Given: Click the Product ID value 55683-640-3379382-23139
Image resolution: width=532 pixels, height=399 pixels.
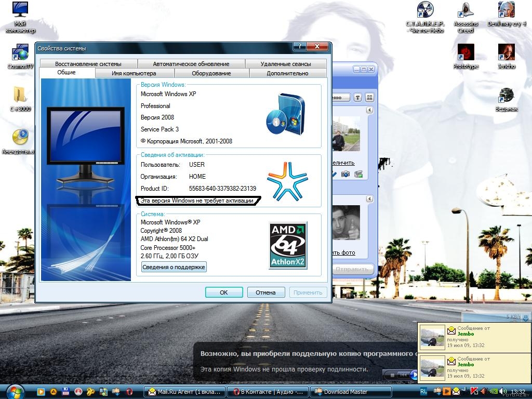Looking at the screenshot, I should point(222,188).
